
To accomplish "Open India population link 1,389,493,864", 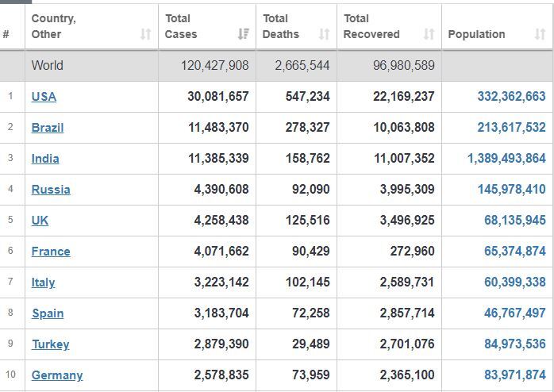I will click(506, 158).
